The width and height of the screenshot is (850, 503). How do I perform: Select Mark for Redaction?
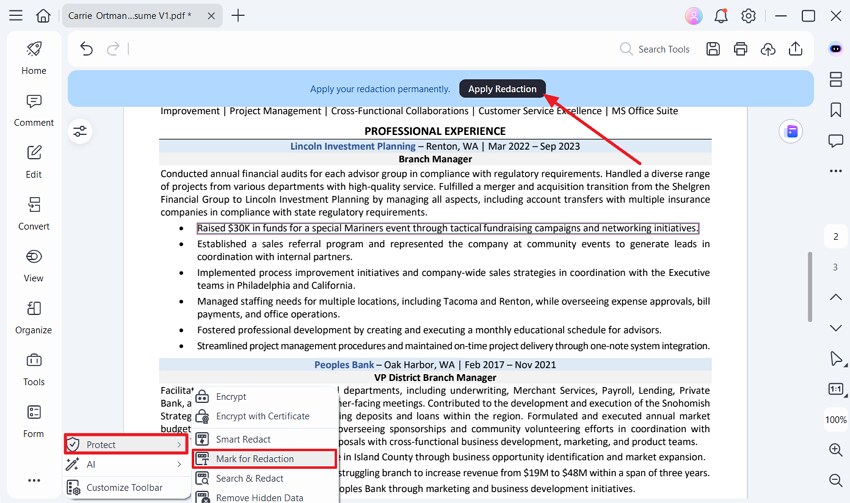(x=265, y=459)
